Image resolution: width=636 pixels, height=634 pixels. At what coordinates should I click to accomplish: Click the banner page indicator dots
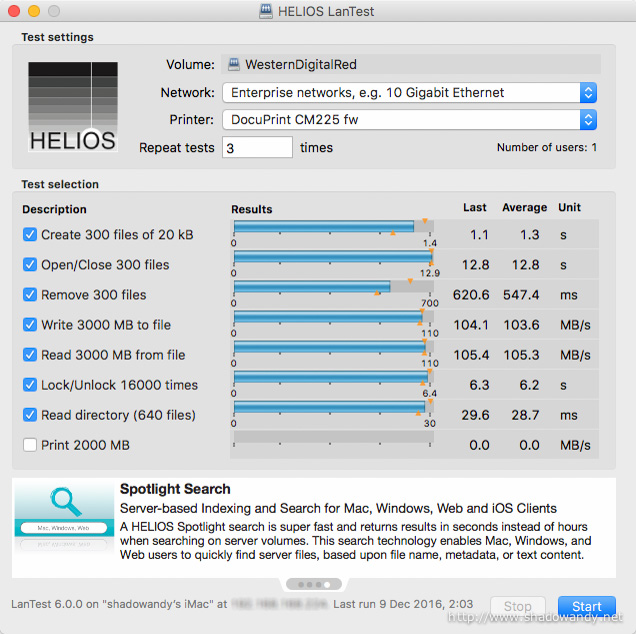coord(314,585)
